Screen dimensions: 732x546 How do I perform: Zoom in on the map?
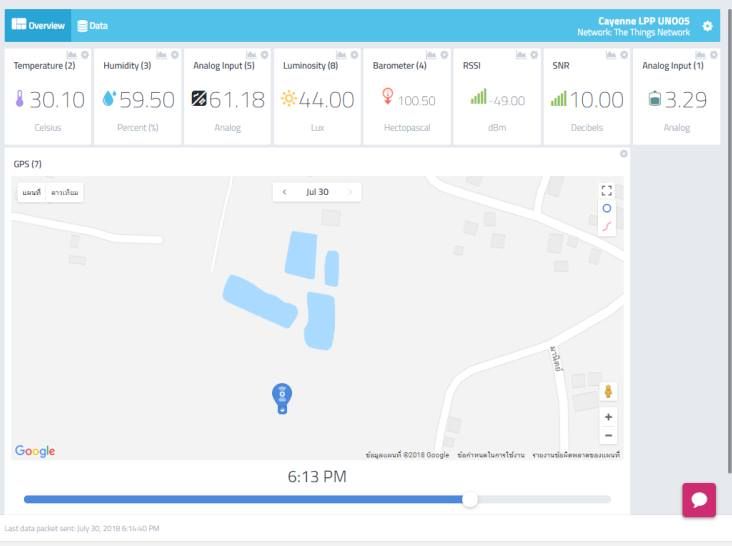(609, 417)
